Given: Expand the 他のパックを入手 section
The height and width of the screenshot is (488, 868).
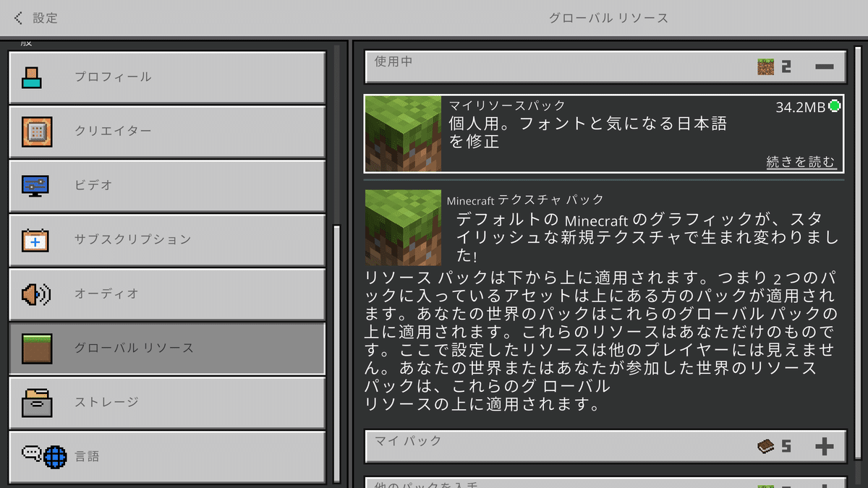Looking at the screenshot, I should (x=605, y=482).
